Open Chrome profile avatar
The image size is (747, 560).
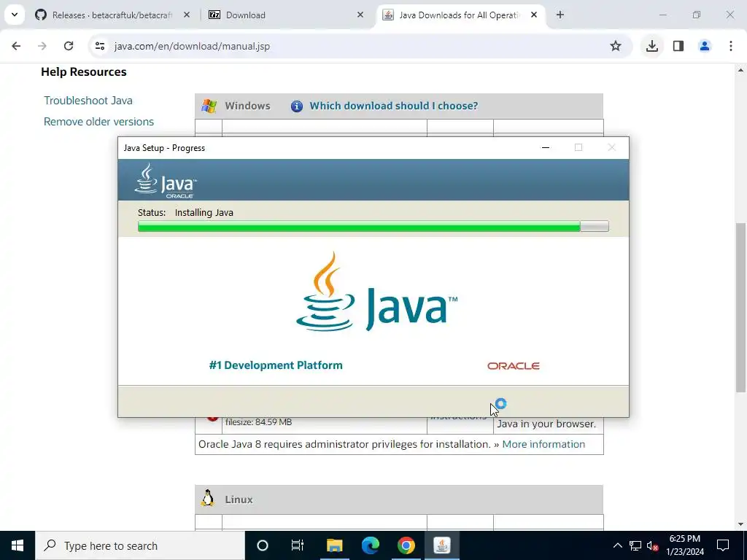[x=705, y=46]
